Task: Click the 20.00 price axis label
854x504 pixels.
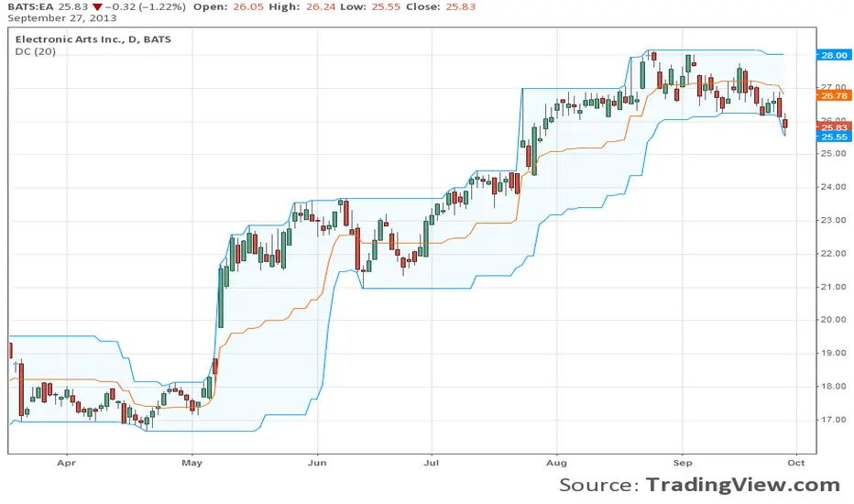Action: coord(835,320)
